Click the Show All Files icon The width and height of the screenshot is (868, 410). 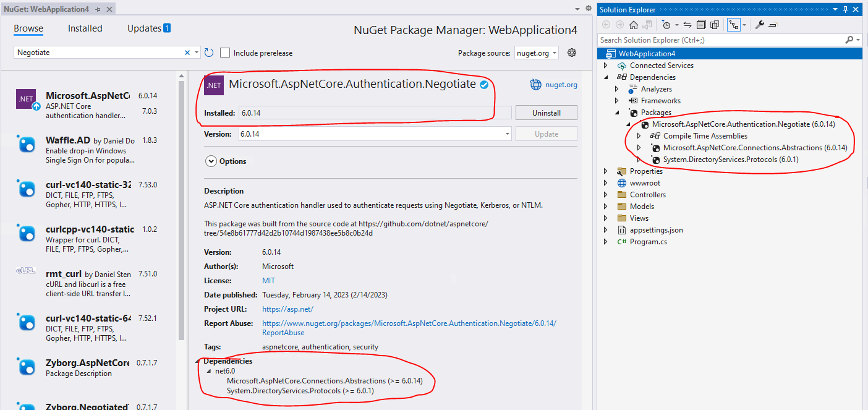(x=715, y=25)
